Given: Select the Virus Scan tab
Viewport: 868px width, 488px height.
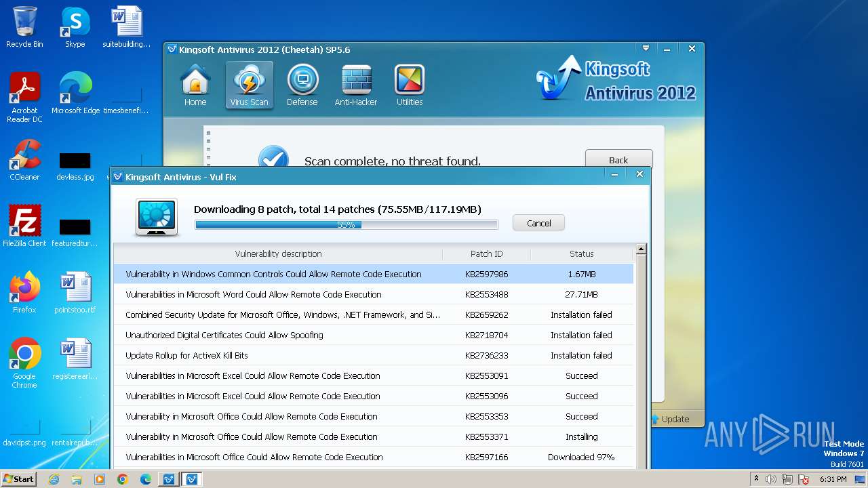Looking at the screenshot, I should coord(249,85).
